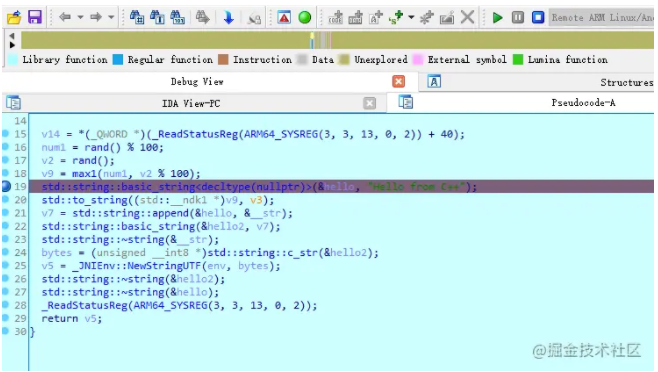Toggle breakpoint dot on line 15
The width and height of the screenshot is (658, 372).
pyautogui.click(x=5, y=134)
